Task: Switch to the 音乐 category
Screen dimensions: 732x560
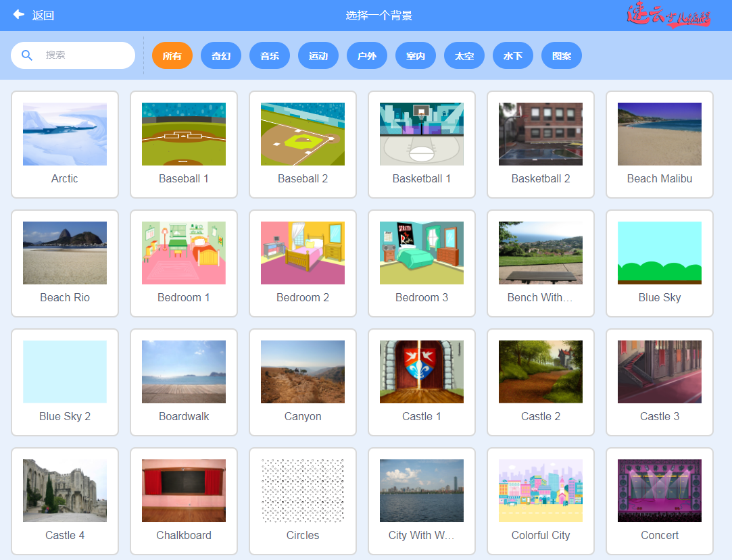Action: coord(270,56)
